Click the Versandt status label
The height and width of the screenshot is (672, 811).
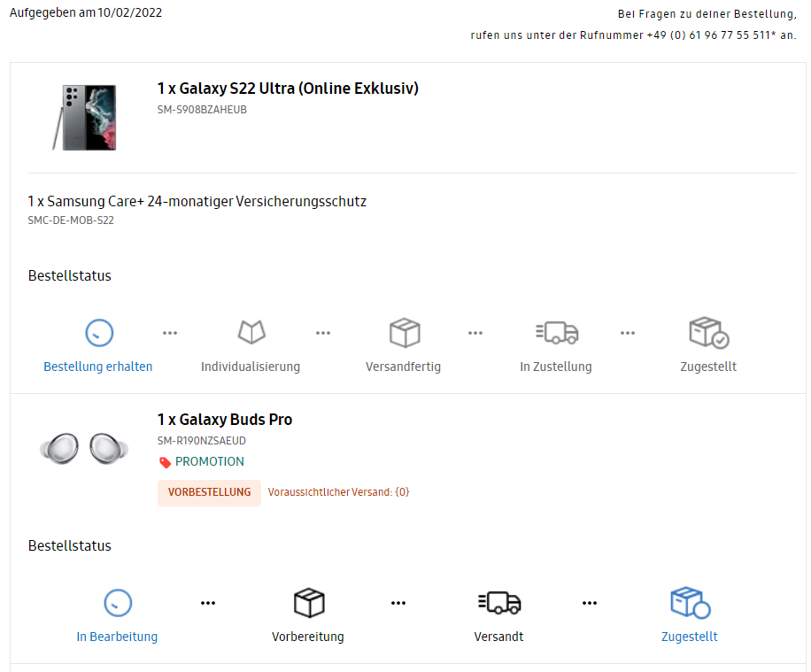pyautogui.click(x=498, y=637)
